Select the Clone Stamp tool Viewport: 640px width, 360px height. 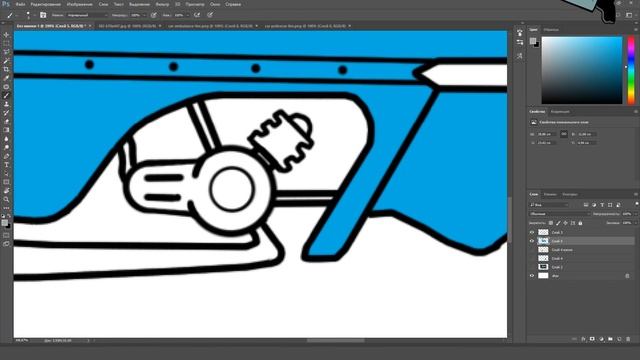(6, 104)
